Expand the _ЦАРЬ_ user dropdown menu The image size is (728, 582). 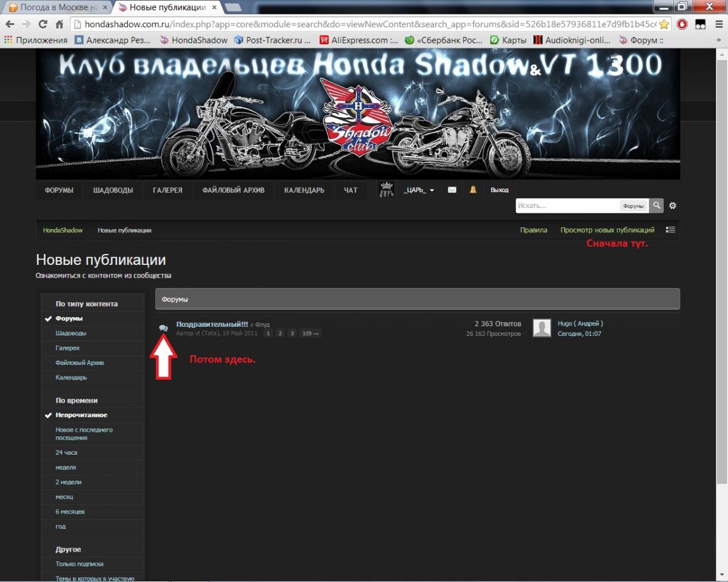point(419,190)
